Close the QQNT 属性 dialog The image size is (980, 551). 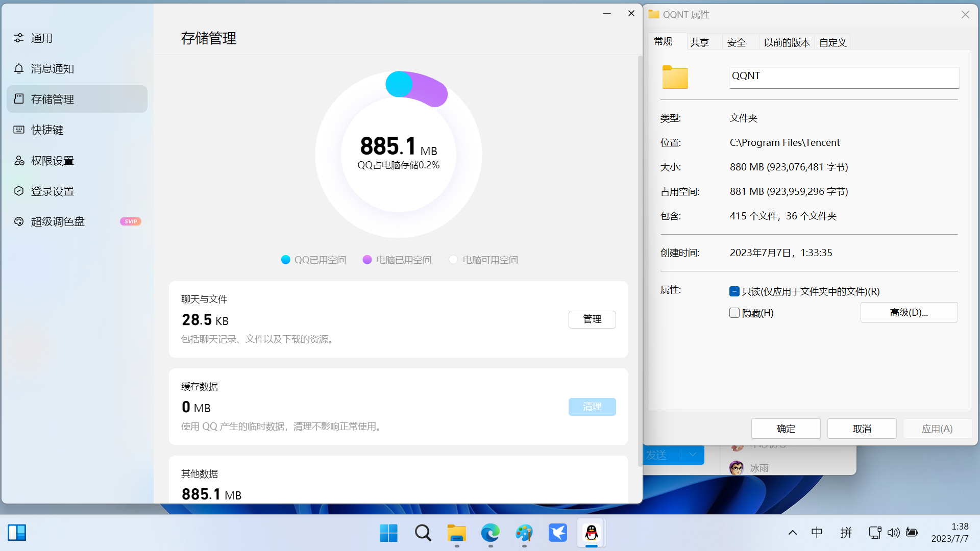[x=965, y=14]
